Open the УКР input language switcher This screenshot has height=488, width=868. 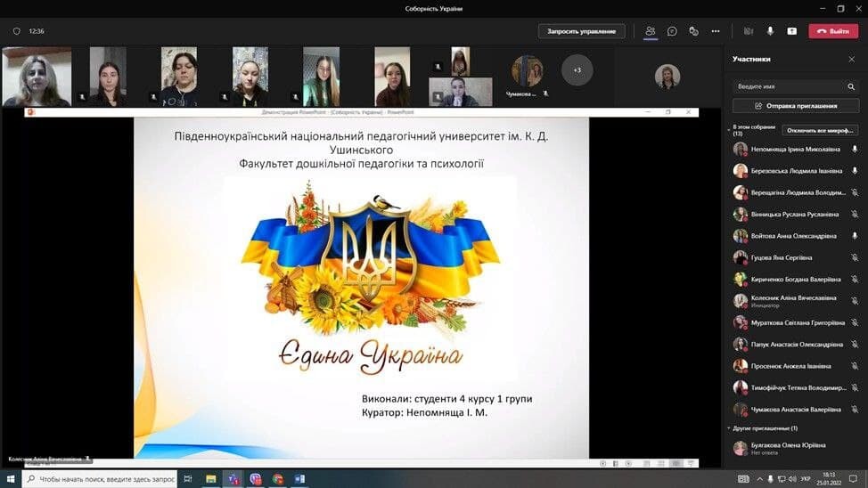coord(806,479)
